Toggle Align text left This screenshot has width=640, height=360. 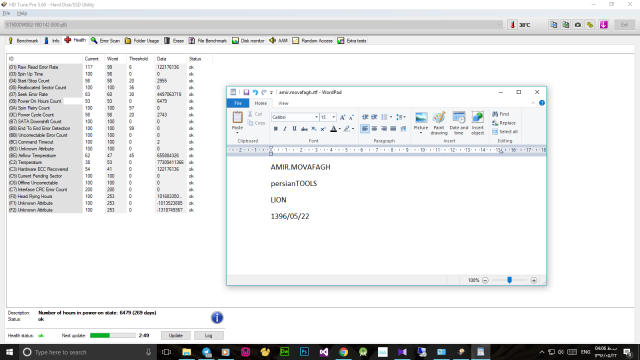pyautogui.click(x=365, y=129)
